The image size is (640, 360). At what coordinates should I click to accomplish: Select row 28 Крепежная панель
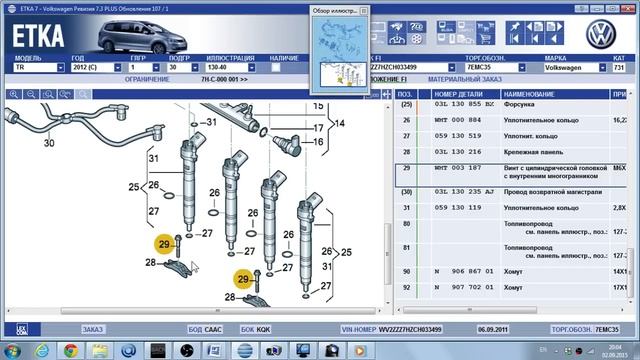coord(511,152)
